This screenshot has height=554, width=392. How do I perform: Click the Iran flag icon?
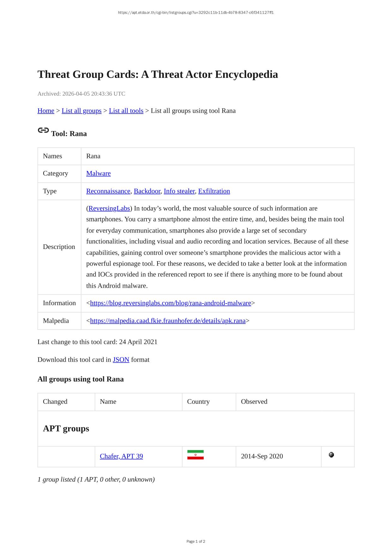tap(195, 455)
